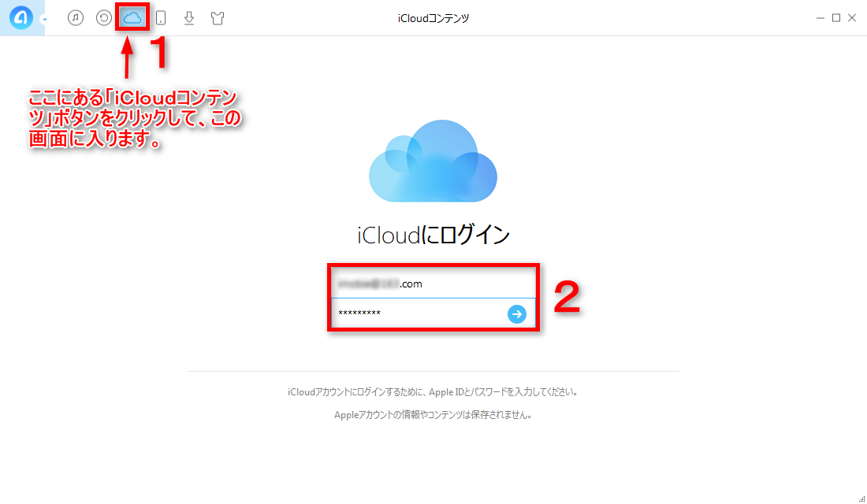867x504 pixels.
Task: Open the device phone icon
Action: pyautogui.click(x=161, y=18)
